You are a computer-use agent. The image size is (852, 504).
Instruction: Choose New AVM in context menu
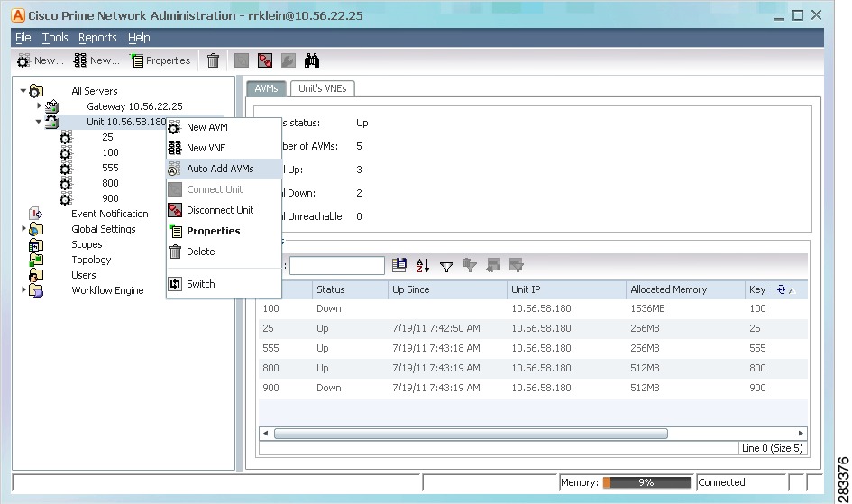coord(224,127)
